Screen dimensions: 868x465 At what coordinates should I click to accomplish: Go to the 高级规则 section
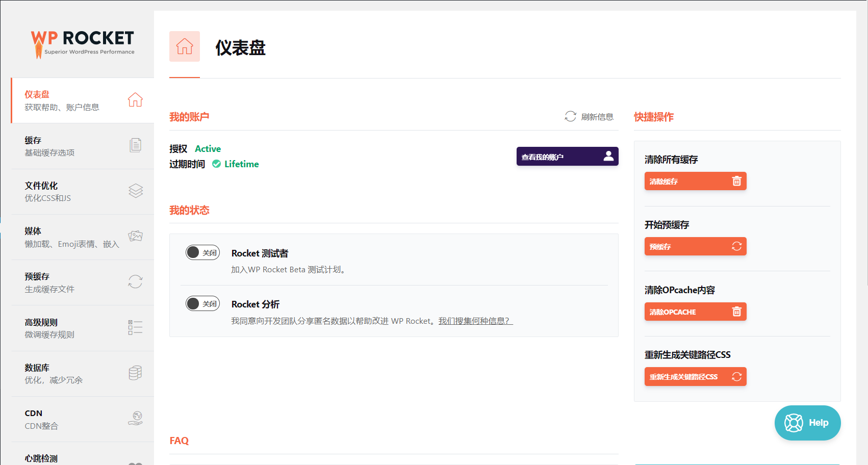49,328
